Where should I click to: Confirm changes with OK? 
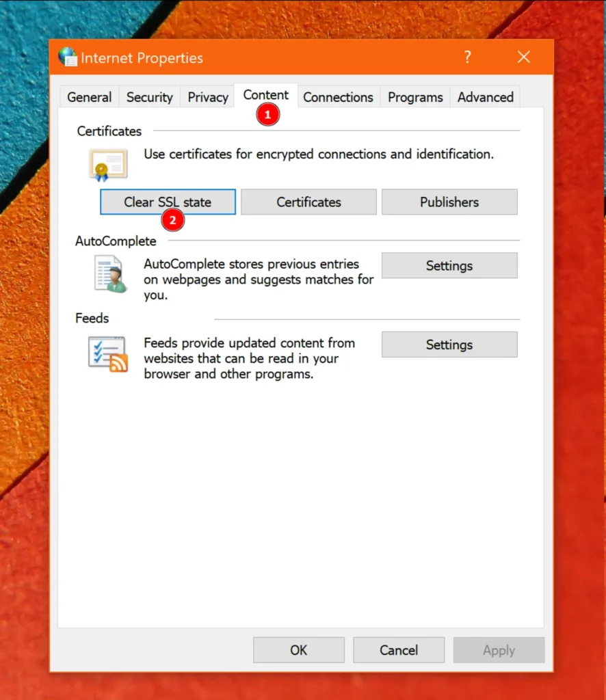tap(298, 650)
